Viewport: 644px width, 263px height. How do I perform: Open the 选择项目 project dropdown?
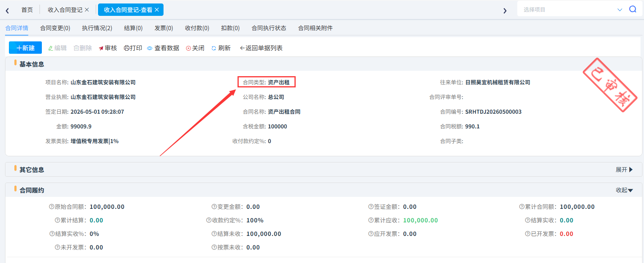[x=571, y=9]
